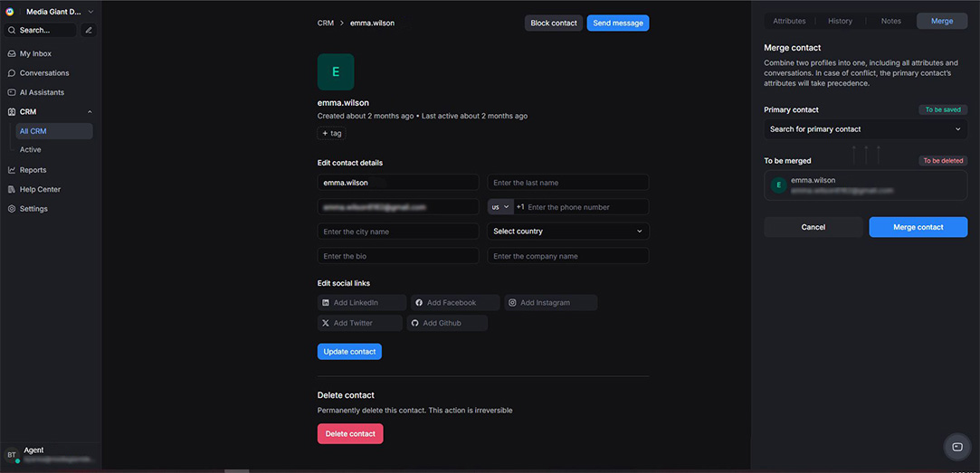Viewport: 980px width, 473px height.
Task: Open the primary contact search dropdown
Action: 865,129
